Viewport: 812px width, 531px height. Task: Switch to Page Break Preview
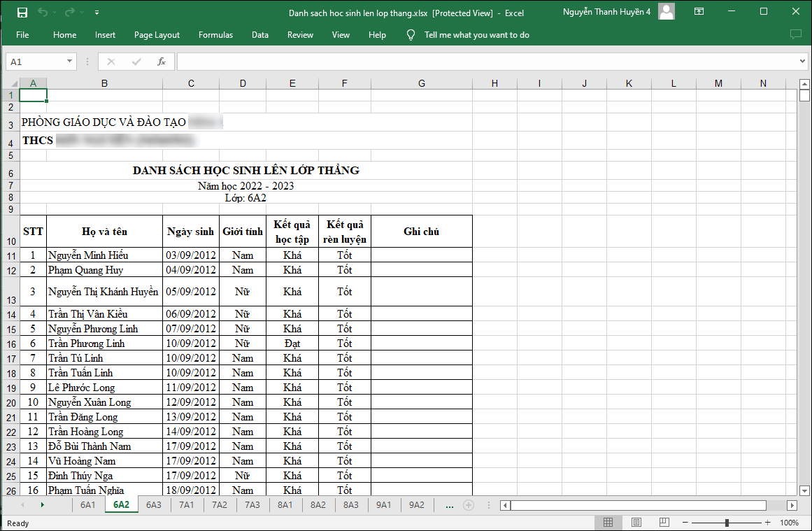pyautogui.click(x=664, y=523)
